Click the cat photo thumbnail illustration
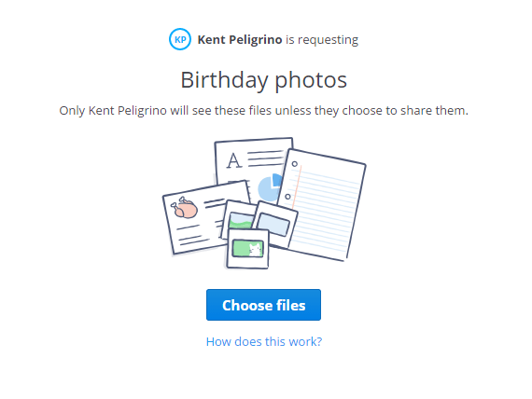The image size is (532, 399). [247, 249]
